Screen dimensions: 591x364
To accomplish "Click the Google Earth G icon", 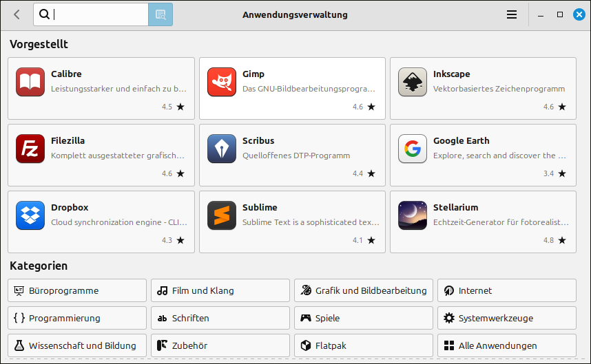I will pyautogui.click(x=413, y=149).
